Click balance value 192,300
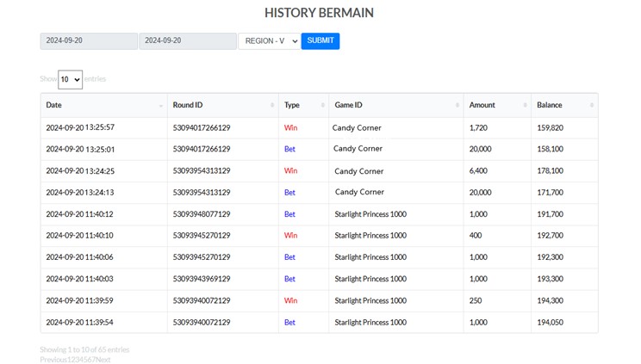Image resolution: width=641 pixels, height=364 pixels. (x=551, y=257)
